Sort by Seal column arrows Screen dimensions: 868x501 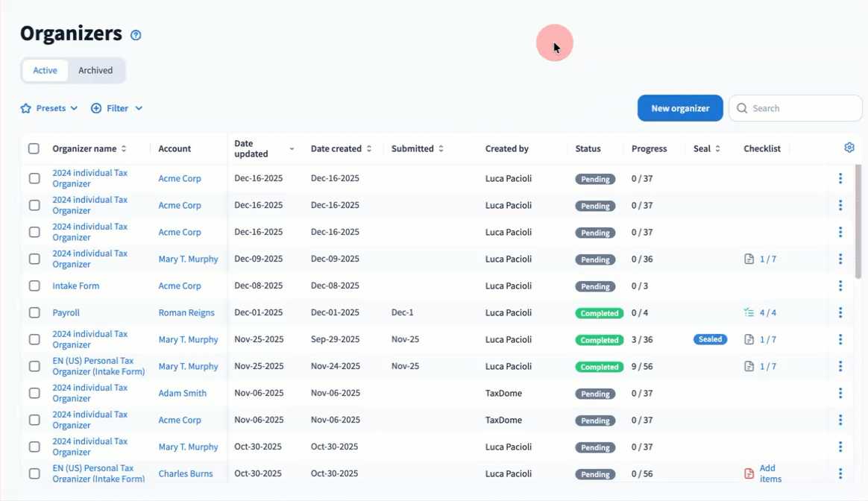click(x=717, y=149)
